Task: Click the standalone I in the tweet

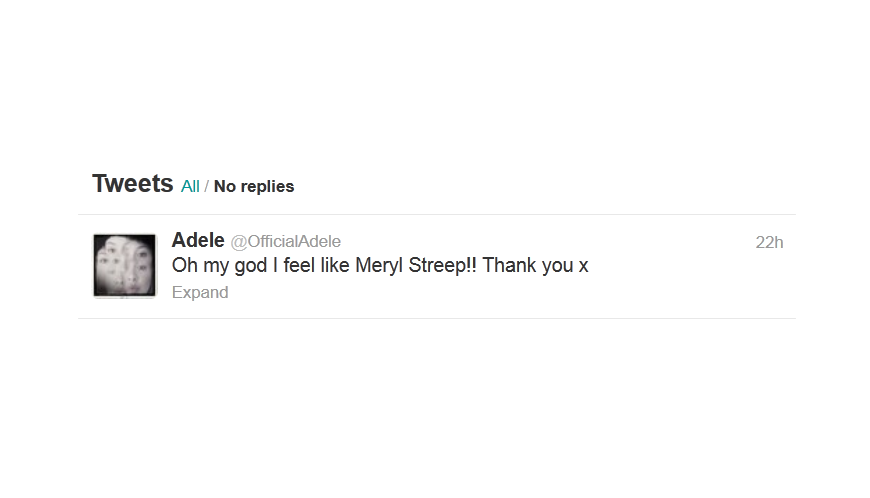Action: pyautogui.click(x=276, y=266)
